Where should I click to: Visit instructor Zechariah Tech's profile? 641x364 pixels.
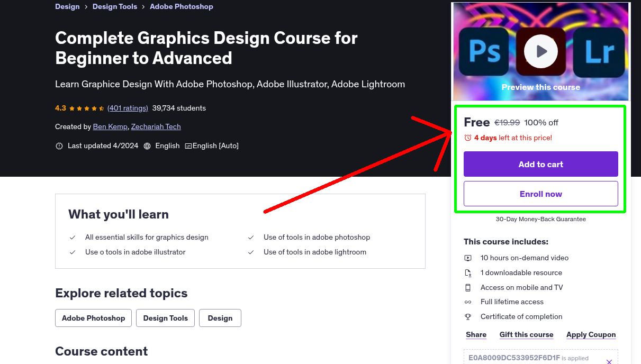click(x=156, y=126)
